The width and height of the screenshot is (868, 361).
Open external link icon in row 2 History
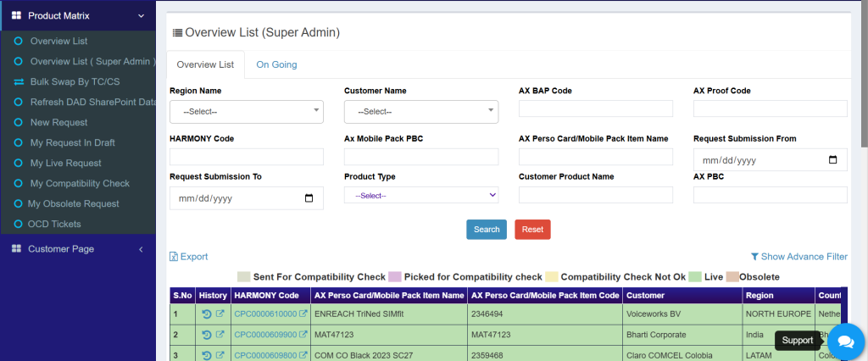coord(220,335)
